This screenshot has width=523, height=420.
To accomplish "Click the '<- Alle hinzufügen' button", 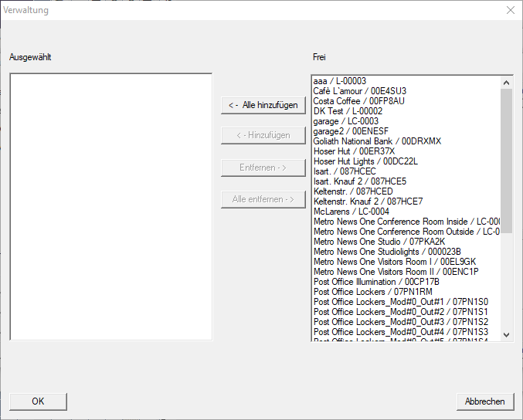I will 263,105.
